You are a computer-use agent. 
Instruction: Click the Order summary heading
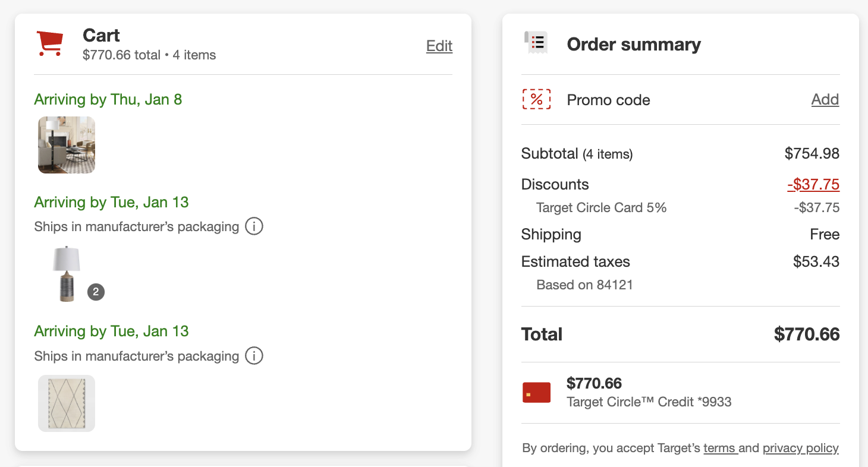click(634, 45)
